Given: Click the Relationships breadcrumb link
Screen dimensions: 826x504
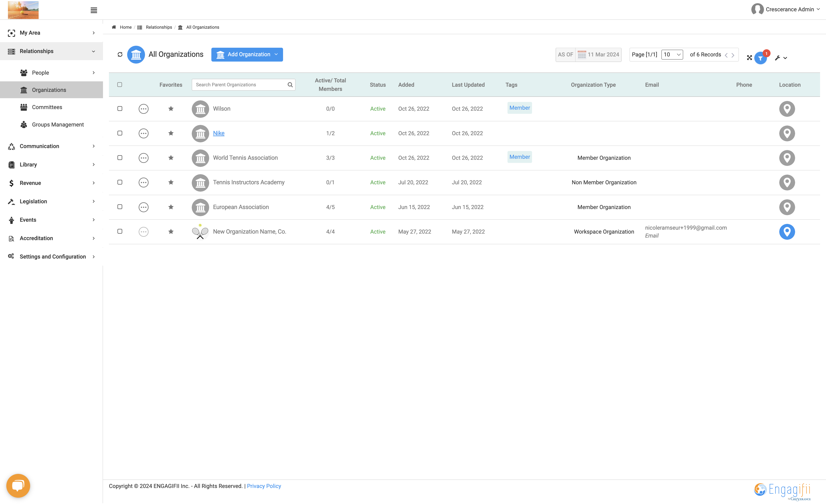Looking at the screenshot, I should click(x=159, y=27).
